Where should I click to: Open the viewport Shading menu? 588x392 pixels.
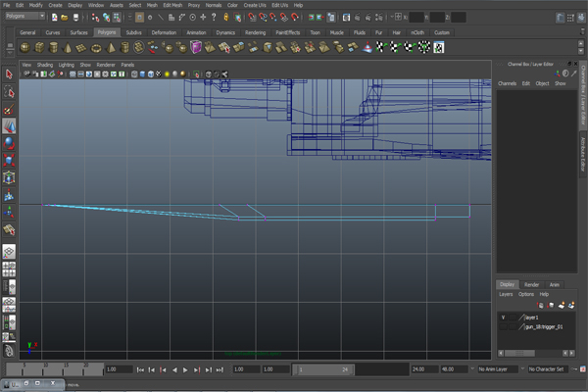click(45, 65)
